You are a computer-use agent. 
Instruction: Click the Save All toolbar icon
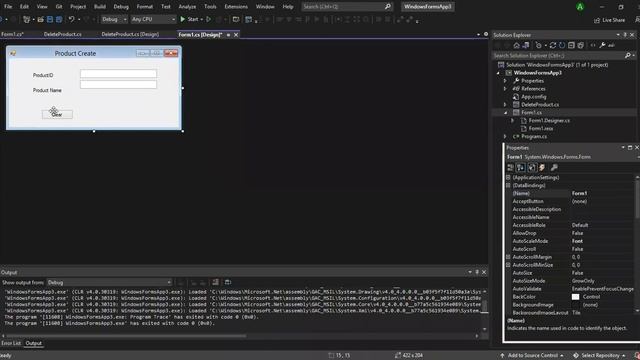coord(59,19)
